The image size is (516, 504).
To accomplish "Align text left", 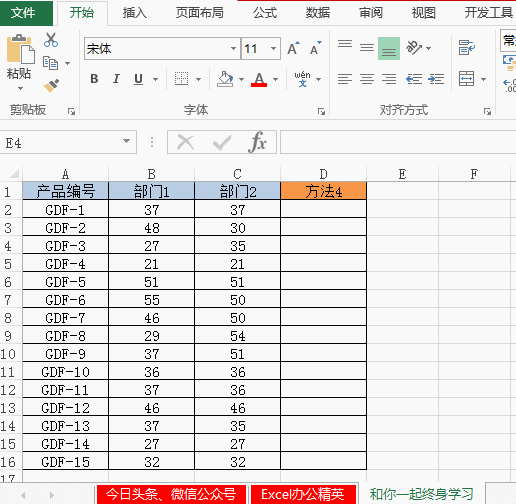I will pos(345,79).
